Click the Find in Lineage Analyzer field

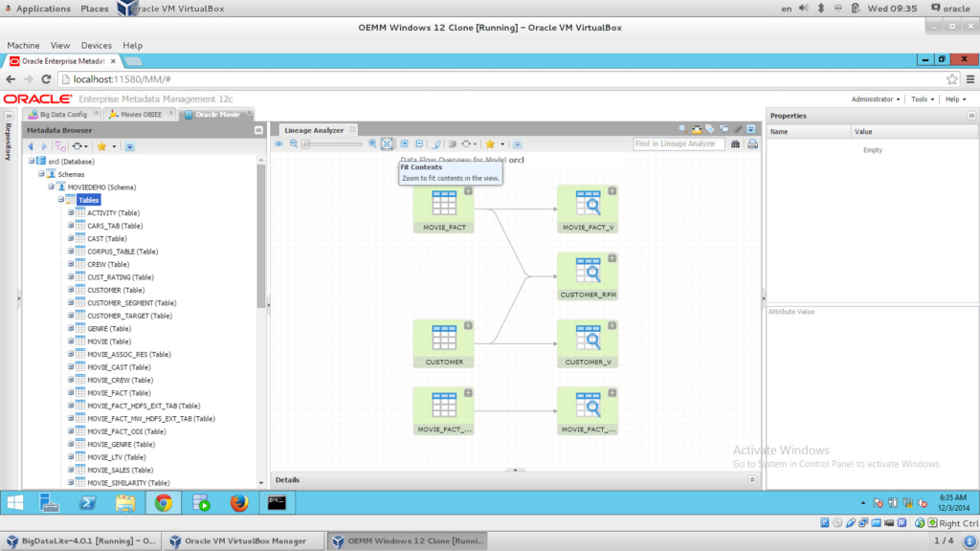(679, 143)
